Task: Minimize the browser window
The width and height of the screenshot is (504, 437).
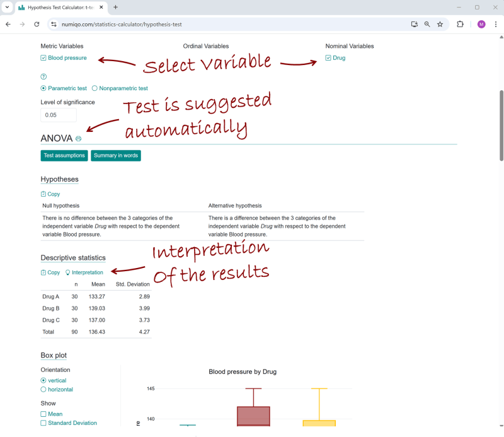Action: click(x=459, y=7)
